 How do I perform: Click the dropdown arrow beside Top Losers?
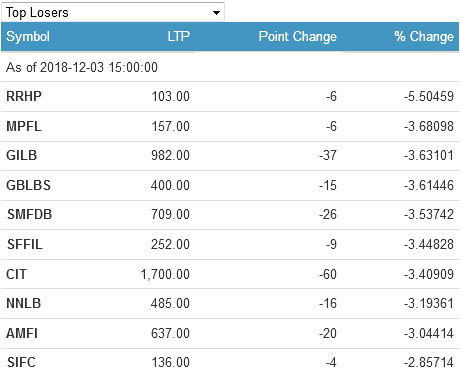216,13
